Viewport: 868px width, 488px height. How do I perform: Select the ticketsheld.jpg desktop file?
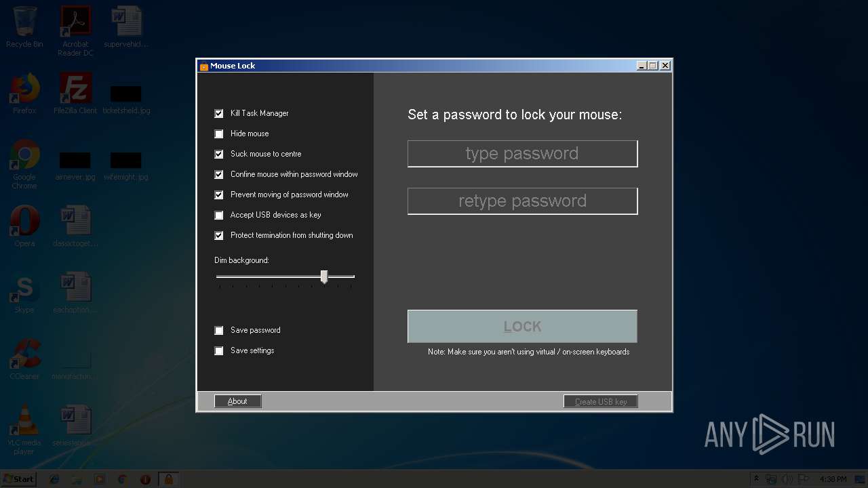(x=126, y=99)
